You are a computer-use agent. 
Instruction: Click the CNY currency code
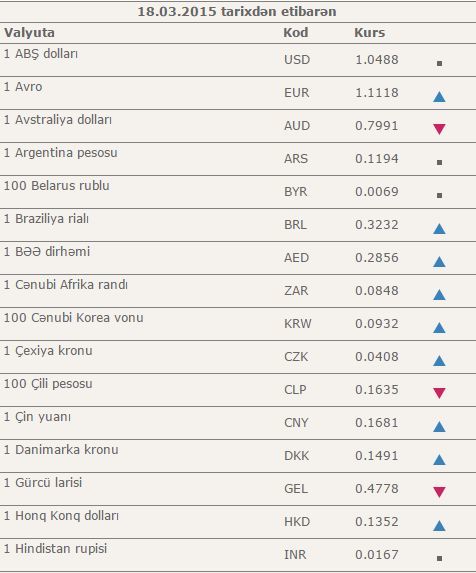(296, 423)
